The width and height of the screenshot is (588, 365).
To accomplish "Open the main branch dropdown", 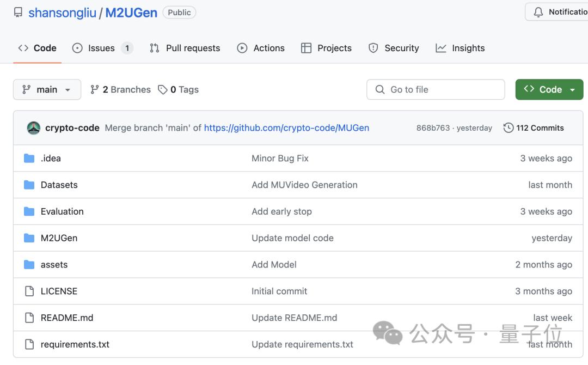I will pyautogui.click(x=47, y=90).
